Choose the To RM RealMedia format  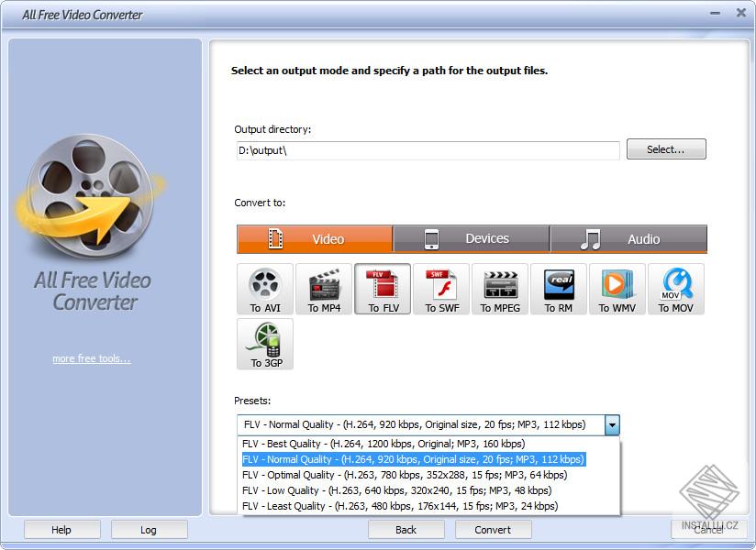558,289
